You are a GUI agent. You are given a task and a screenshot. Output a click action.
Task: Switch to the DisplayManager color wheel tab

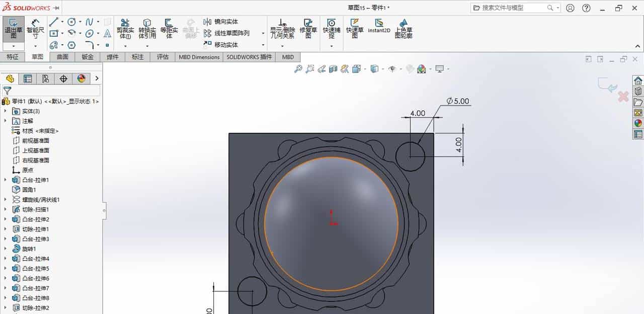pyautogui.click(x=80, y=78)
